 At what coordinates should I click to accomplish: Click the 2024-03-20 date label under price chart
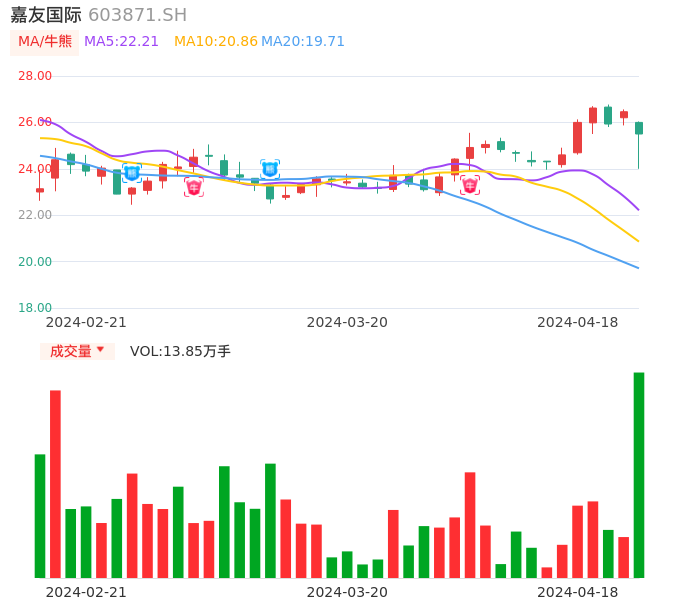click(x=347, y=322)
